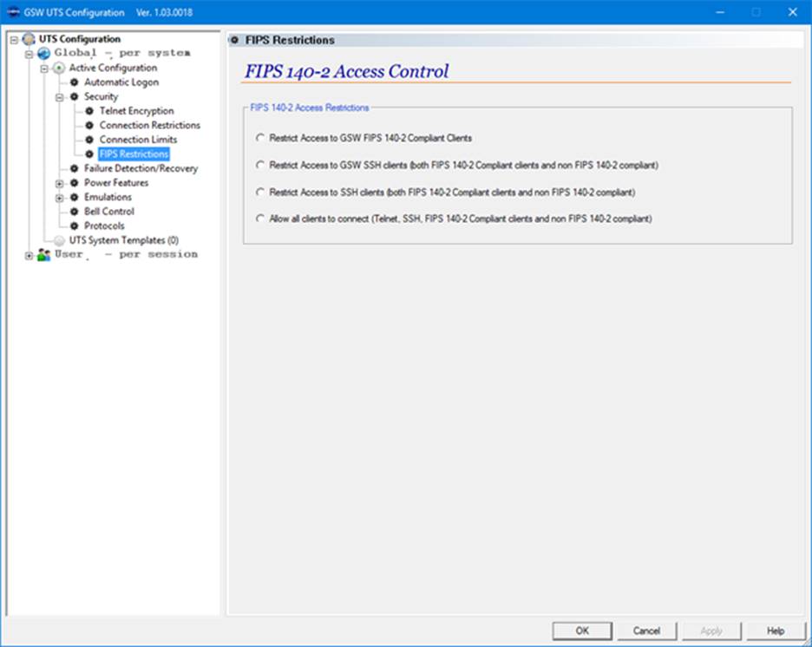Select Allow all clients to connect option
The width and height of the screenshot is (812, 647).
click(260, 219)
